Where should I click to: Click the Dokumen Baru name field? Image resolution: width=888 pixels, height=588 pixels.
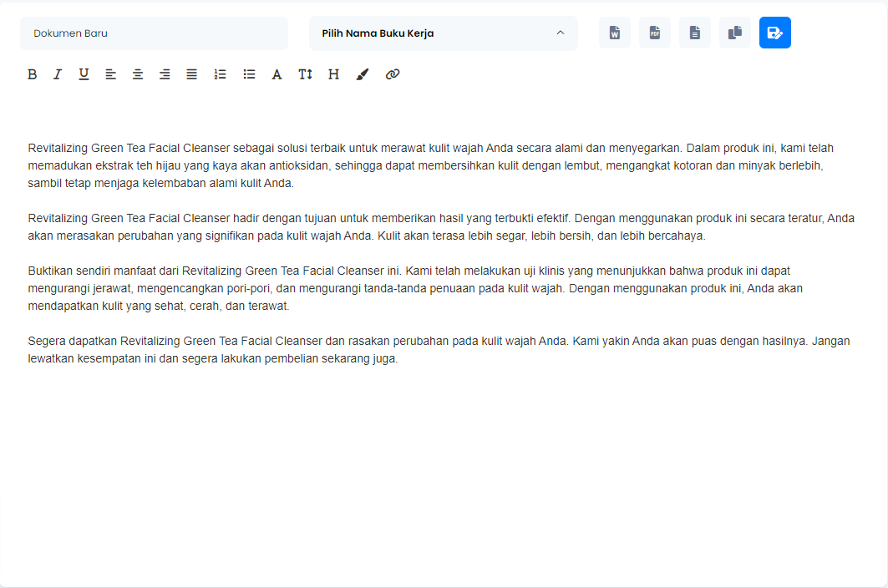[154, 33]
